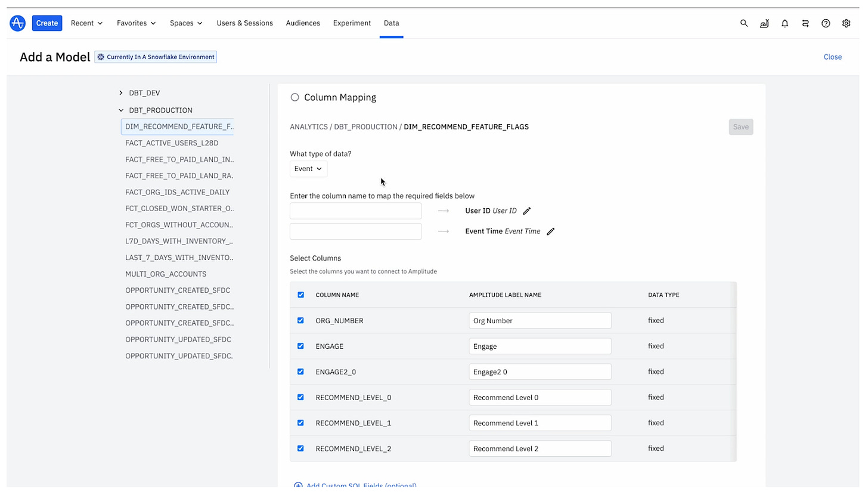The height and width of the screenshot is (492, 868).
Task: Open the settings gear icon
Action: click(x=846, y=23)
